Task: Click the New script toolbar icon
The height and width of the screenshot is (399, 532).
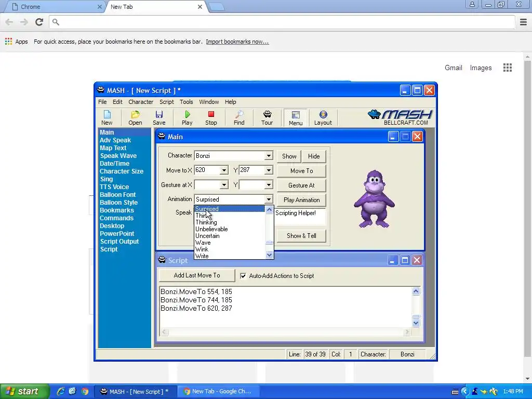Action: coord(107,118)
